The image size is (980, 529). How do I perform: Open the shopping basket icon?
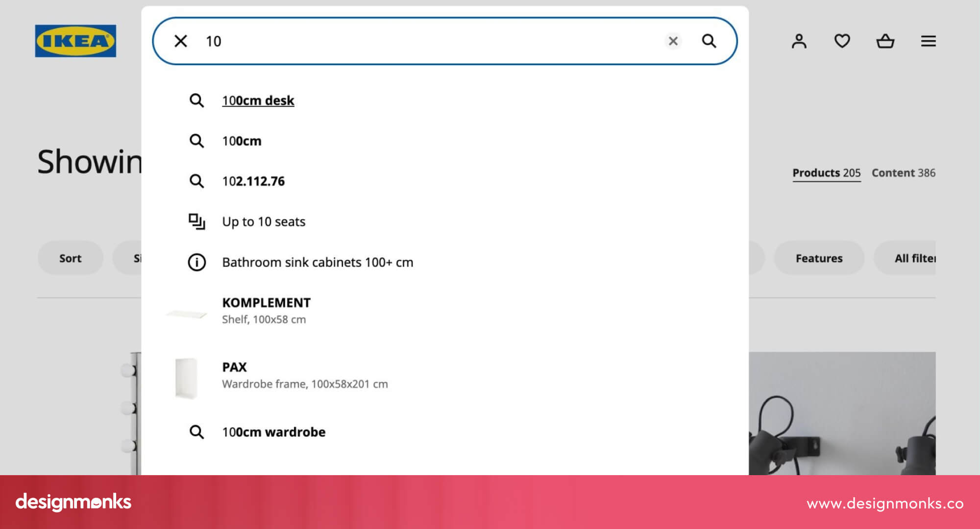[x=885, y=41]
